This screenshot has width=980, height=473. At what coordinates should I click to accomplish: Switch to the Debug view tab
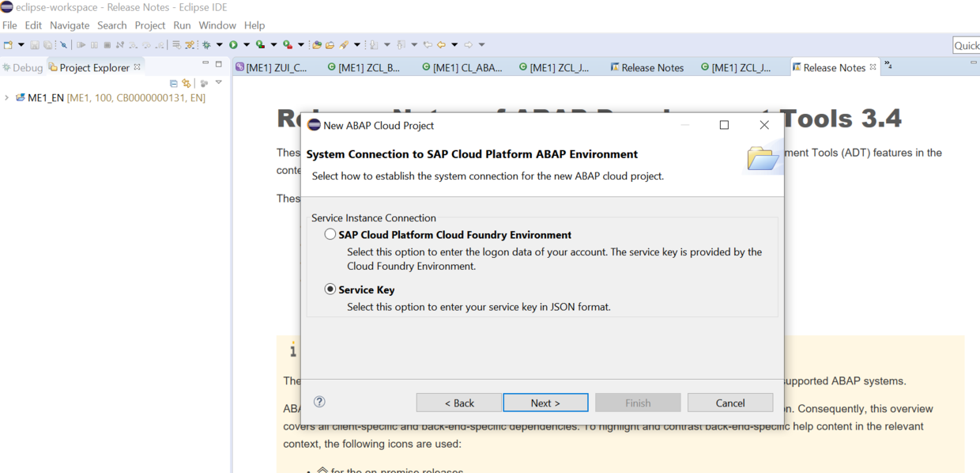pos(22,68)
